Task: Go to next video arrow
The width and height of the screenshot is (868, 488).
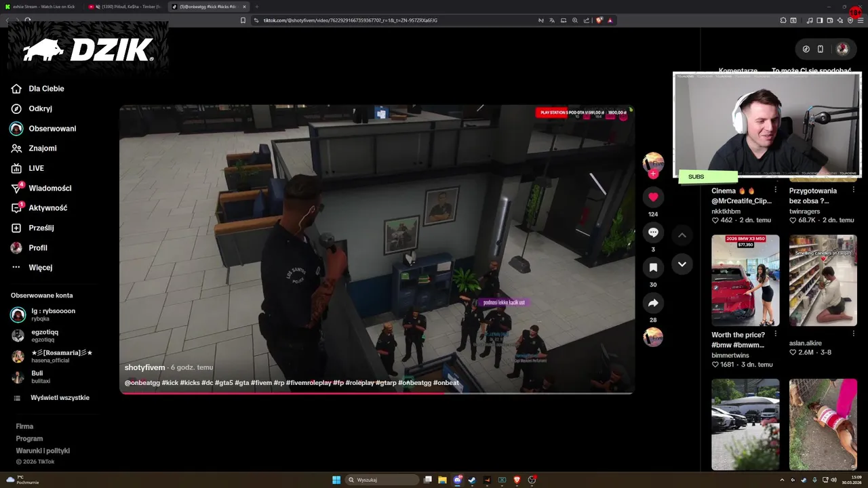Action: point(682,264)
